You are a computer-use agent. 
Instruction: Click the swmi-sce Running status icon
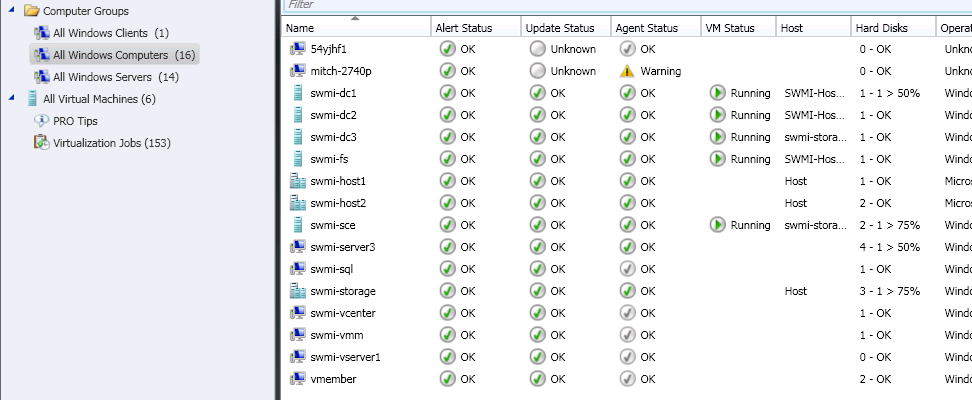pyautogui.click(x=717, y=225)
